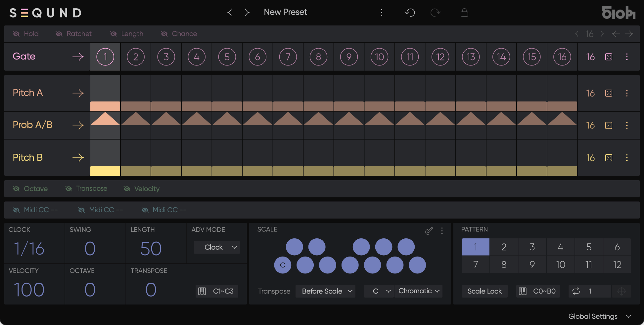The image size is (644, 325).
Task: Click Pitch A bar at step 9
Action: 349,106
